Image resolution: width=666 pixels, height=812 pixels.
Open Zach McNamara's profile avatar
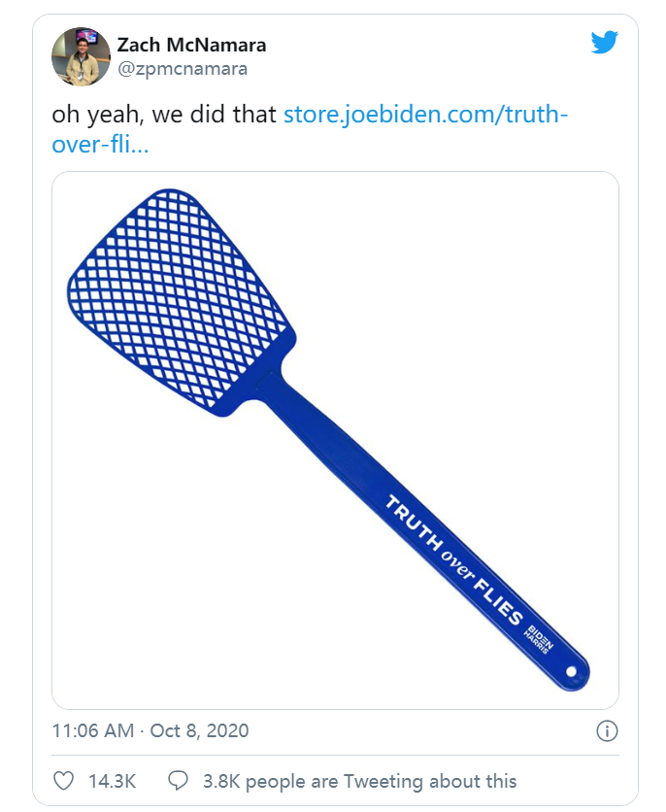point(80,56)
